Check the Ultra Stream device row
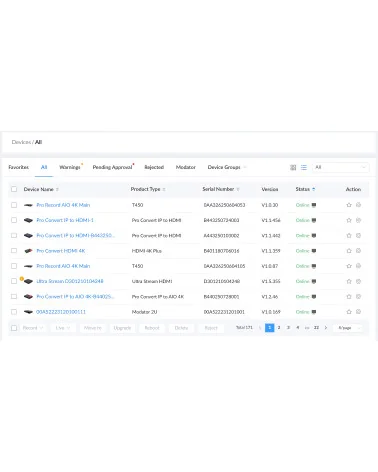 [14, 281]
